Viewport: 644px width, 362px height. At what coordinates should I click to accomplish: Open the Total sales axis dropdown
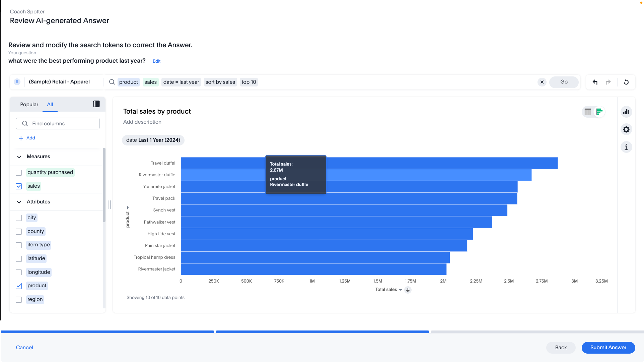401,290
